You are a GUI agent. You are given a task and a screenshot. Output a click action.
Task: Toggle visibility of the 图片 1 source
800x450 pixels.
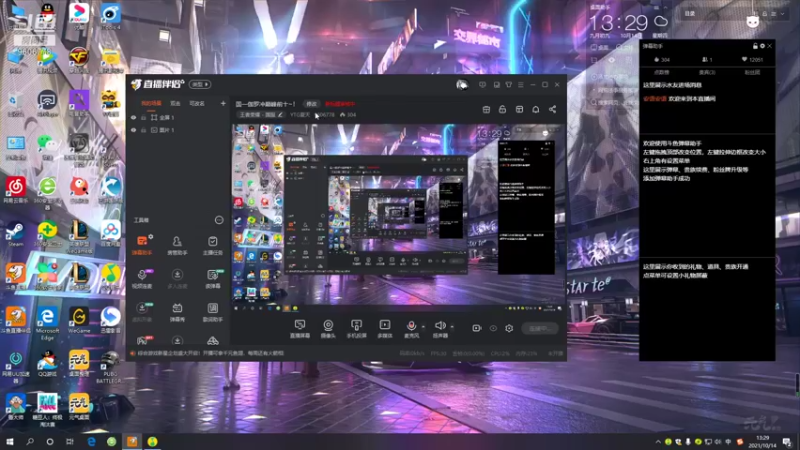tap(134, 130)
